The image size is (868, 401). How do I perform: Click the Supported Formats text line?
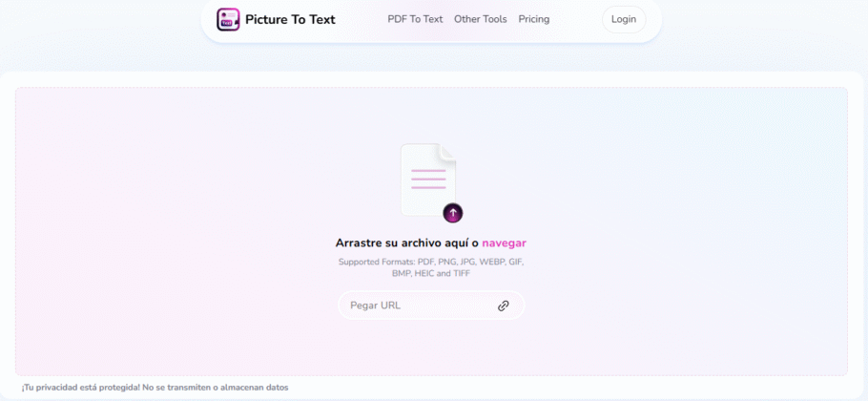pyautogui.click(x=430, y=262)
